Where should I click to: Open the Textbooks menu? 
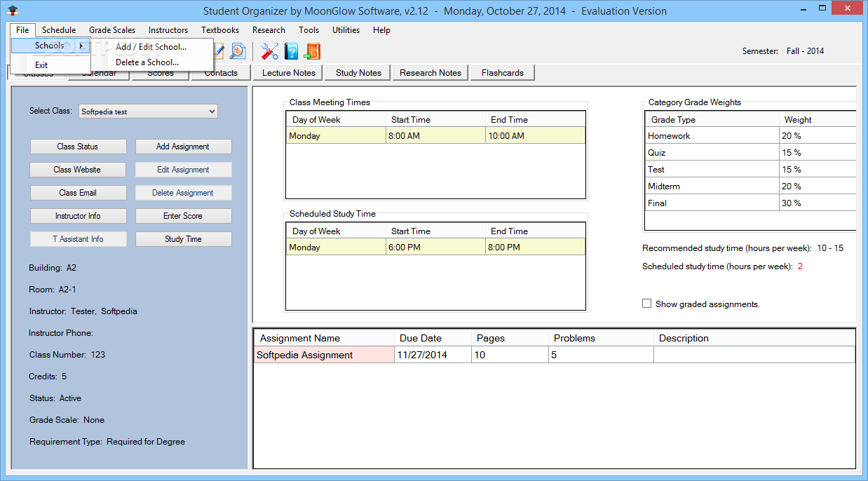click(x=220, y=30)
